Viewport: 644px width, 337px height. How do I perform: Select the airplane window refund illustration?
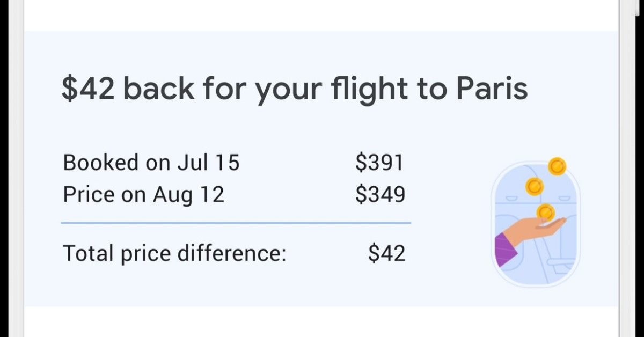(x=536, y=223)
